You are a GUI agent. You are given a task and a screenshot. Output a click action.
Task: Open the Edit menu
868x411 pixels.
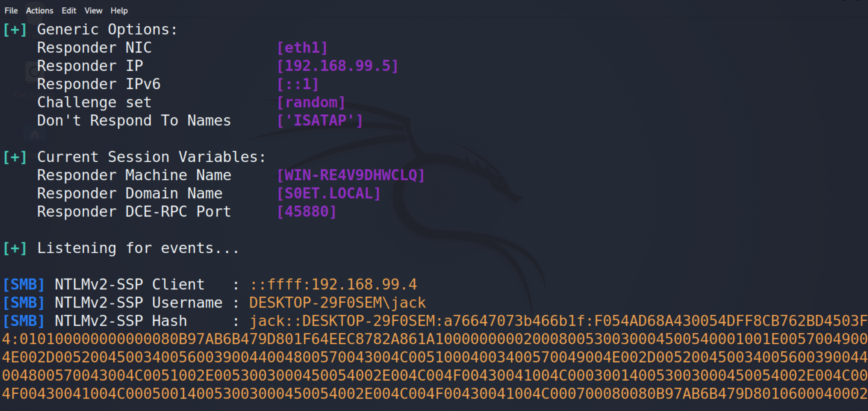69,10
